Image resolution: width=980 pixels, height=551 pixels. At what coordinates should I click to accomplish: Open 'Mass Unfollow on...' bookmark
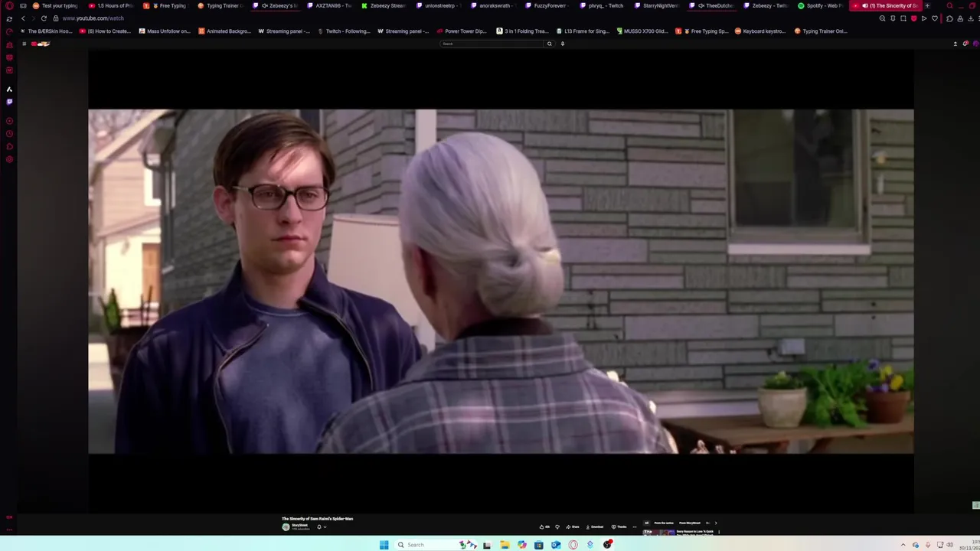[165, 31]
